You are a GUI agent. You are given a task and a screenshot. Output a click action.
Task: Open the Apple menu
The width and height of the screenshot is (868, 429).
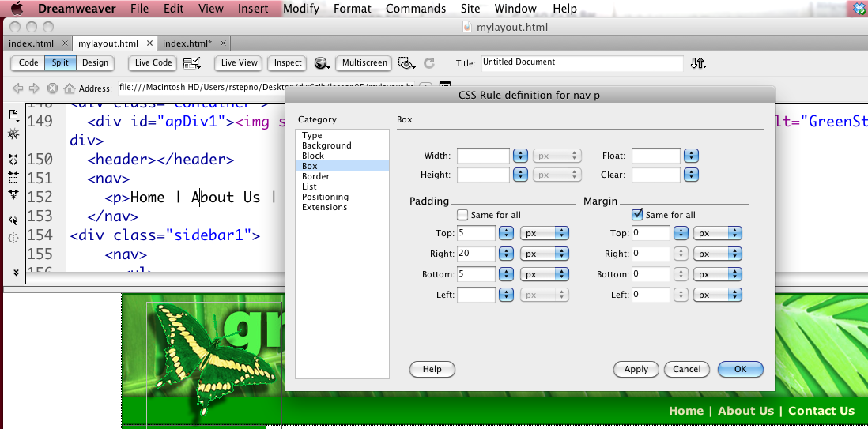point(17,9)
